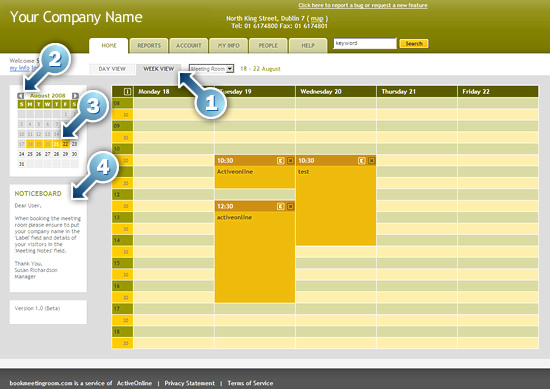The width and height of the screenshot is (550, 389).
Task: Switch to the Day View tab
Action: click(112, 69)
